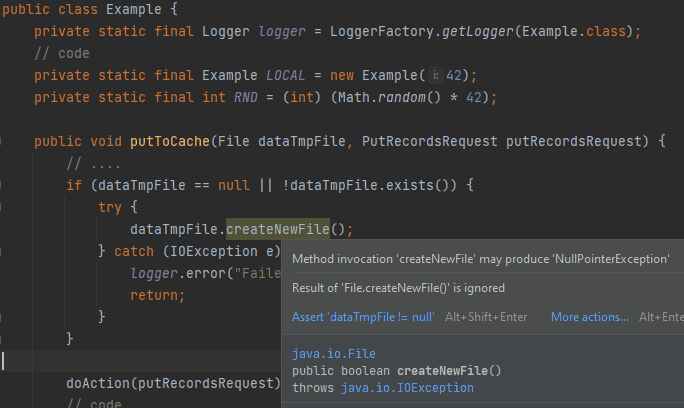Click the NullPointerException warning message text
Image resolution: width=684 pixels, height=408 pixels.
pos(481,259)
